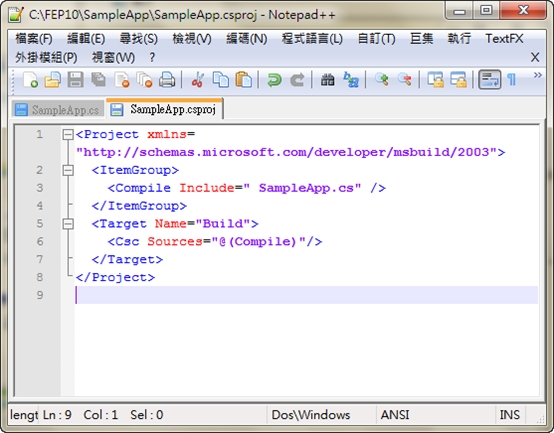Click the empty line 9 in the editor

(306, 295)
